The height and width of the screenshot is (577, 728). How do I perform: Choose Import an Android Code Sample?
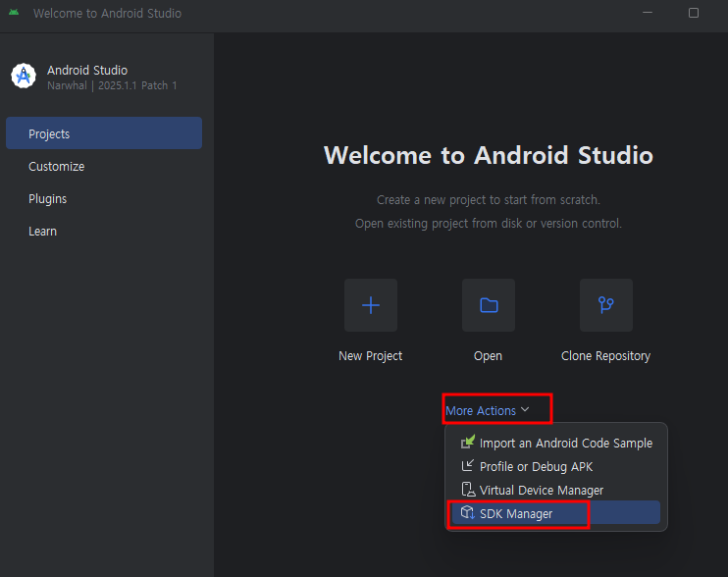(556, 443)
